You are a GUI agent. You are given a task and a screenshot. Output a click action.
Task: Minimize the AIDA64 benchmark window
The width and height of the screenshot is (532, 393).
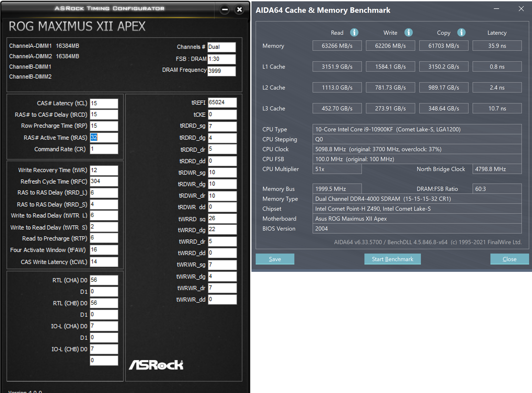[x=496, y=9]
